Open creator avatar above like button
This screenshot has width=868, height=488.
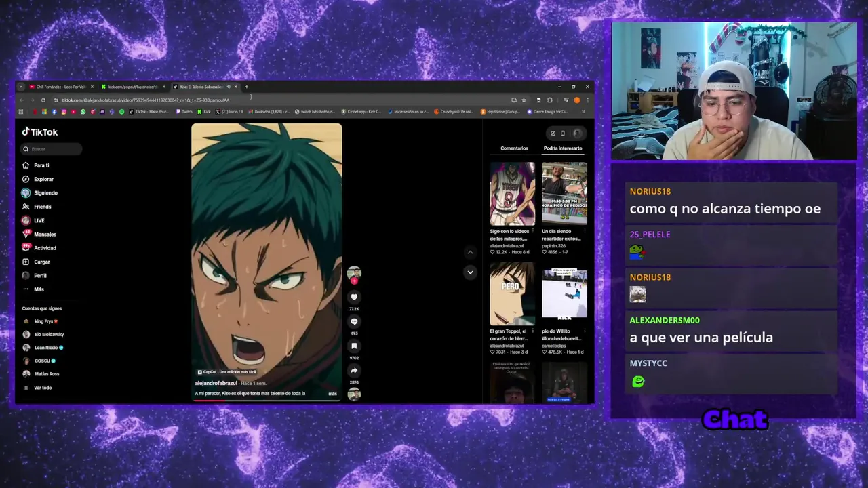pos(354,273)
